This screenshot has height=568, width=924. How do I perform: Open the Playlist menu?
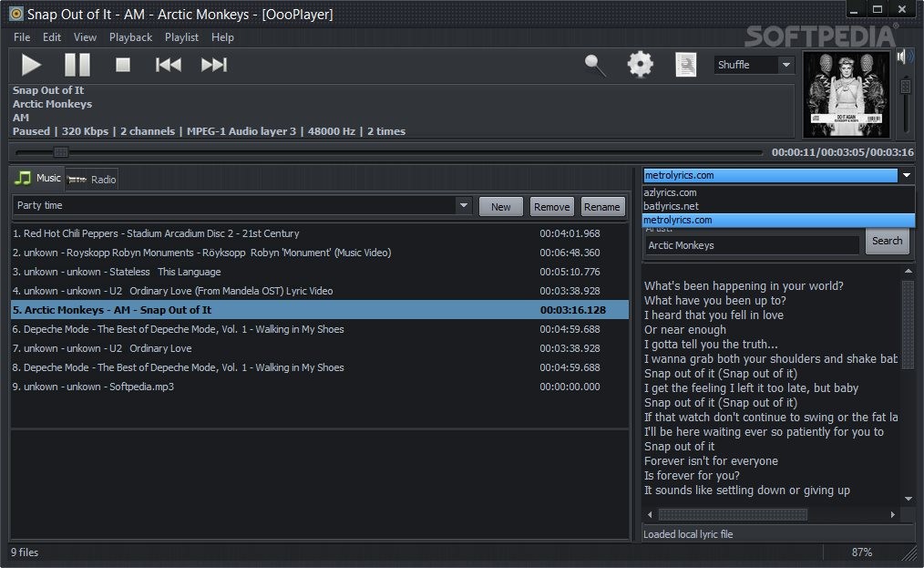click(181, 37)
